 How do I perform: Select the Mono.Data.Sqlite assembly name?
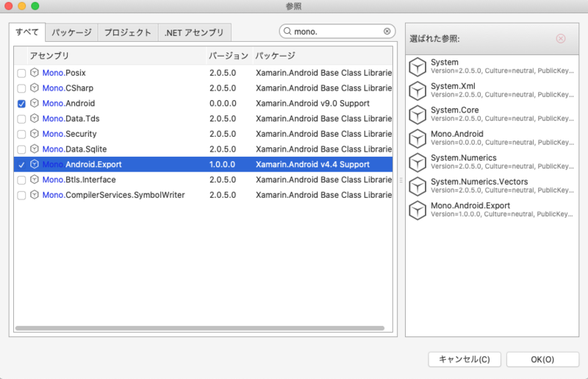coord(75,149)
